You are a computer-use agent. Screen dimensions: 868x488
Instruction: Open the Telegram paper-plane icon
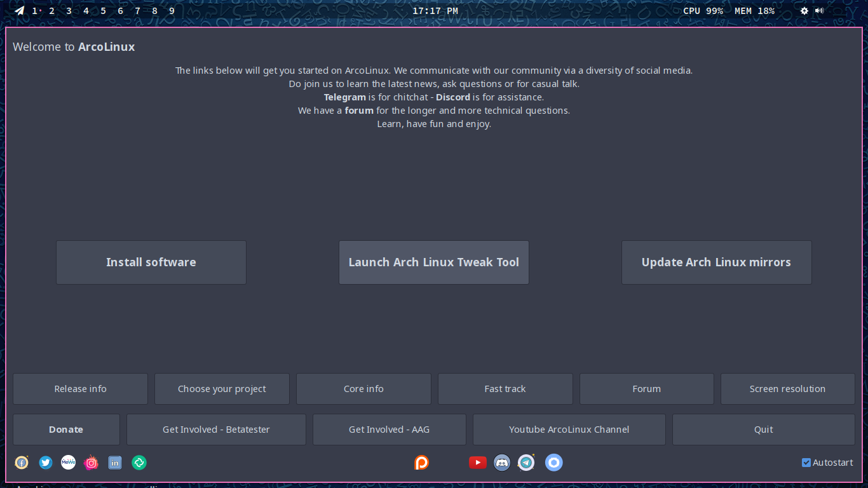click(526, 463)
